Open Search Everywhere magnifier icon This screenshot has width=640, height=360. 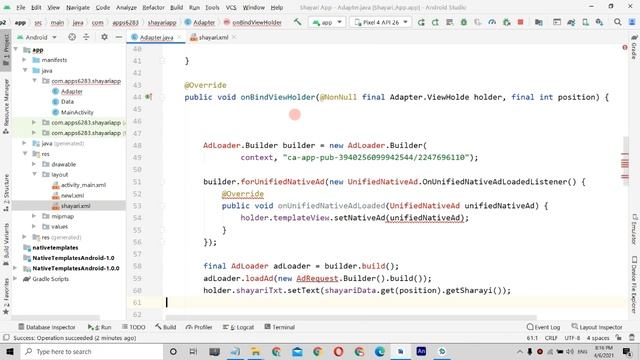pyautogui.click(x=618, y=22)
